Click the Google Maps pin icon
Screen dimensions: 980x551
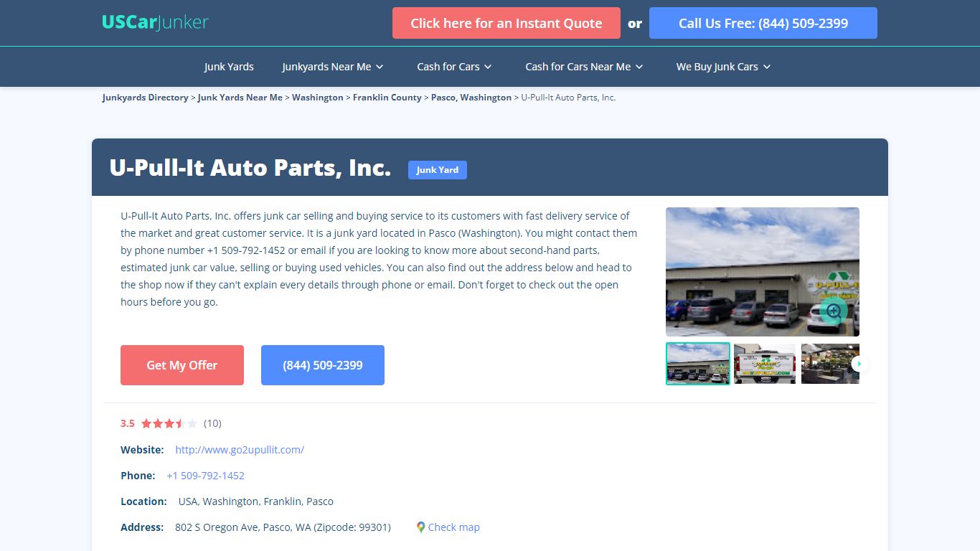tap(421, 527)
